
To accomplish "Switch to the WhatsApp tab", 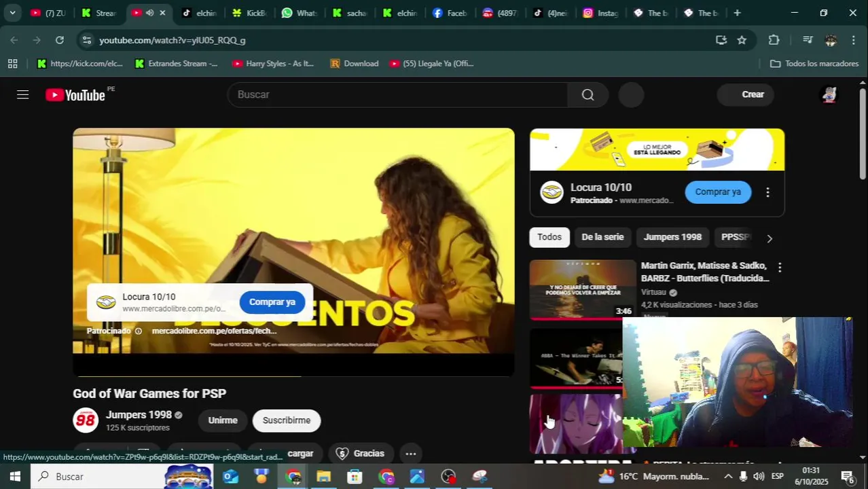I will [299, 13].
